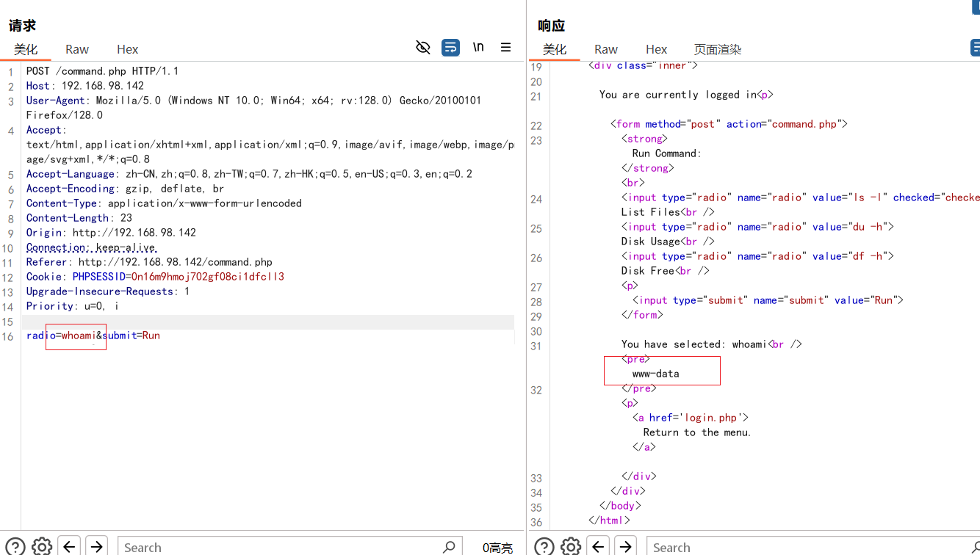Click the 'Run Command:' text in response
Screen dimensions: 980x555
coord(666,153)
